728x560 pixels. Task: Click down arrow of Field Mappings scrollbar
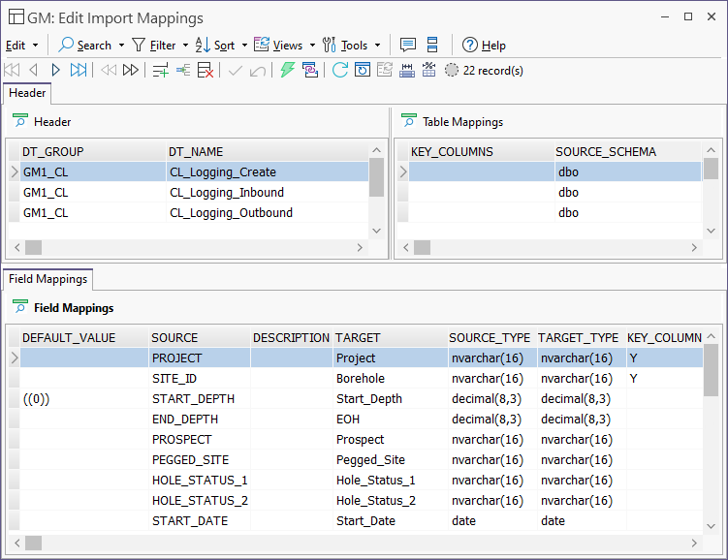click(711, 526)
